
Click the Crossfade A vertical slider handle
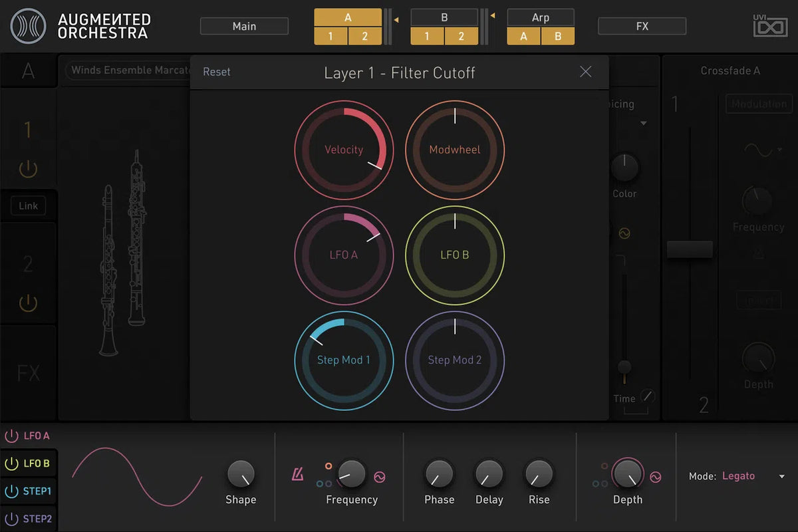click(690, 249)
